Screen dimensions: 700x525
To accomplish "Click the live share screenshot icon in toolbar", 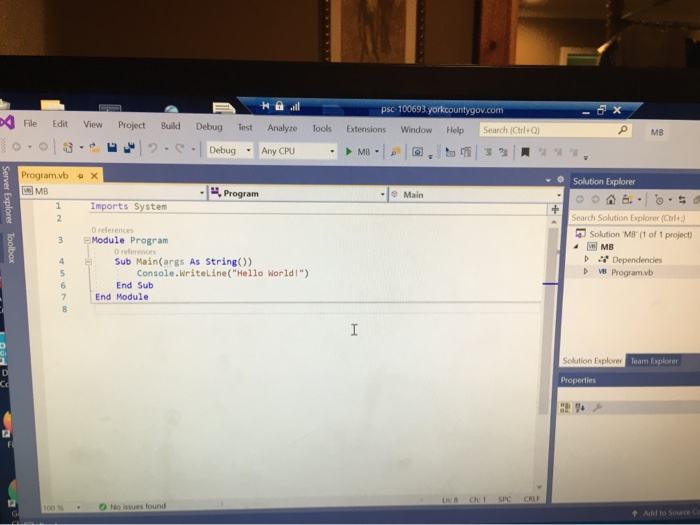I will click(417, 152).
